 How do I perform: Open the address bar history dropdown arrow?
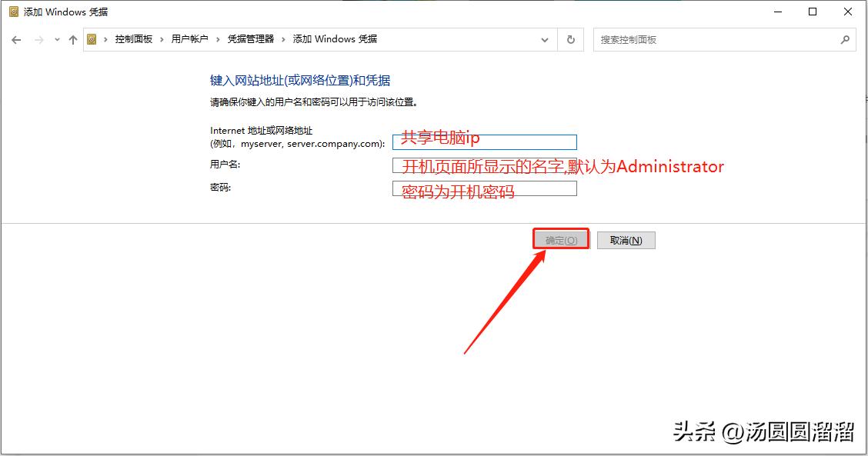click(545, 39)
